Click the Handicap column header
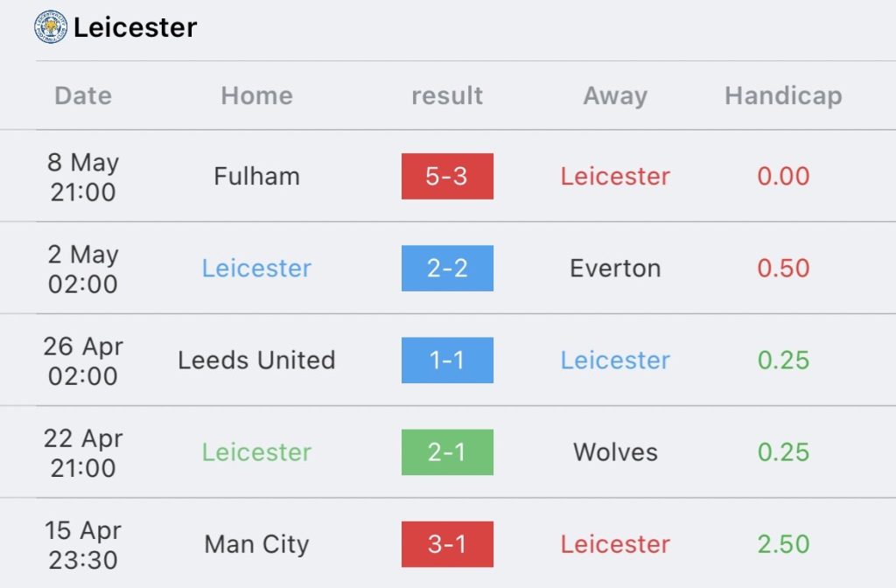Screen dimensions: 896x588 coord(783,95)
